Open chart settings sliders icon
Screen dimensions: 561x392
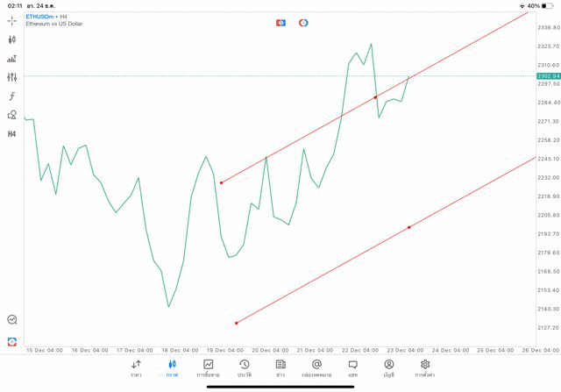[12, 77]
